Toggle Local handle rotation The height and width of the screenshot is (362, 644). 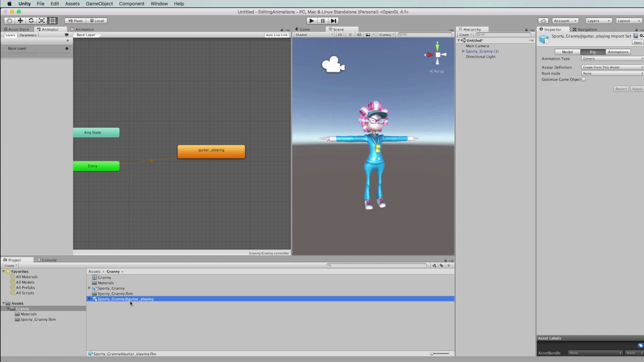tap(97, 21)
